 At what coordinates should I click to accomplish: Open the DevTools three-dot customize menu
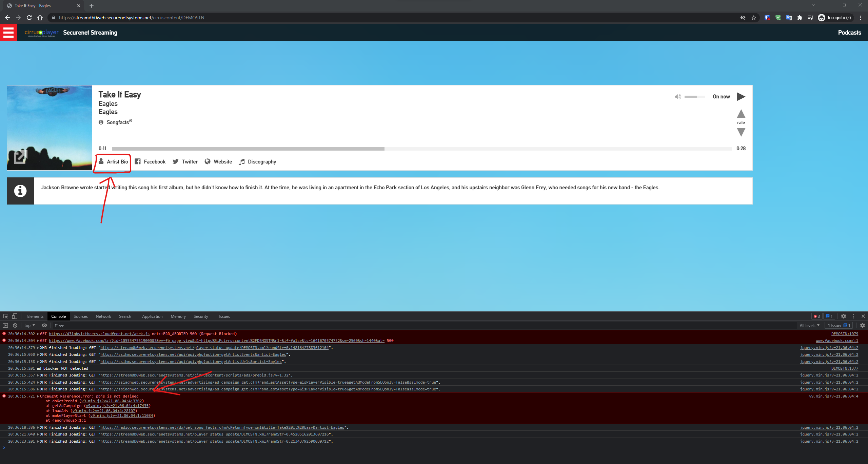pyautogui.click(x=853, y=316)
